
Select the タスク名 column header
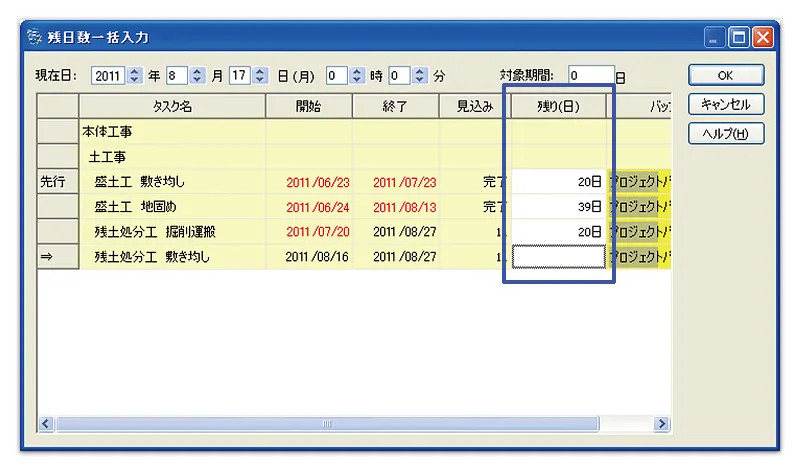click(172, 106)
